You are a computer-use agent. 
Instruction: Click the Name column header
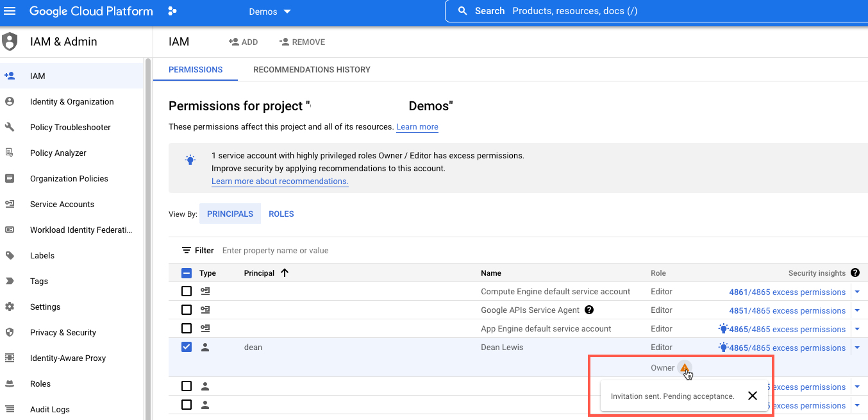click(x=491, y=273)
